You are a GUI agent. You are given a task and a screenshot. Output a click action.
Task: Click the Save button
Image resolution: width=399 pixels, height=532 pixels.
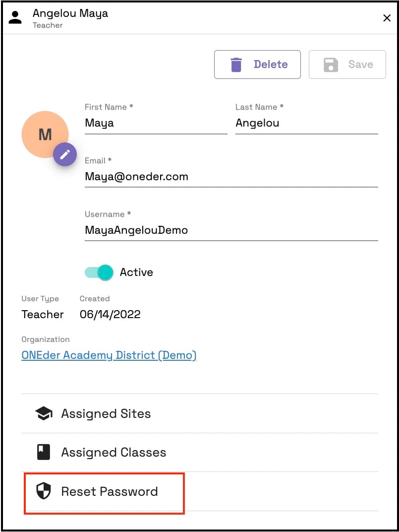pyautogui.click(x=347, y=64)
